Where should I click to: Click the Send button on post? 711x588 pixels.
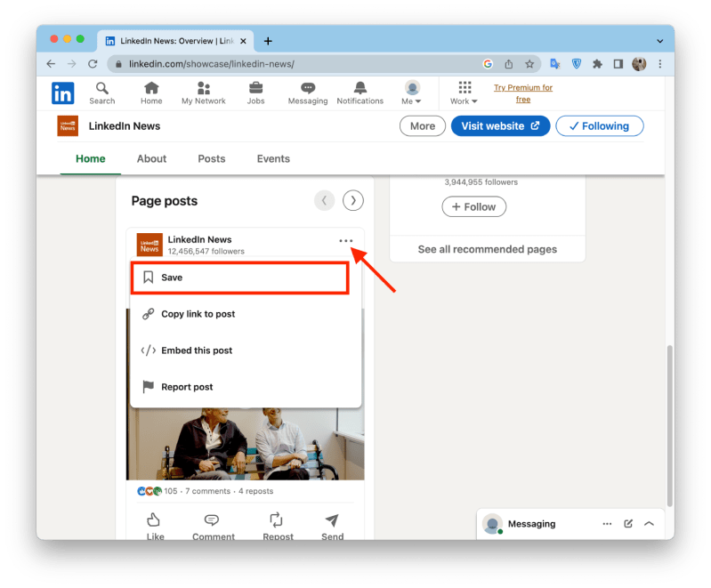(333, 526)
